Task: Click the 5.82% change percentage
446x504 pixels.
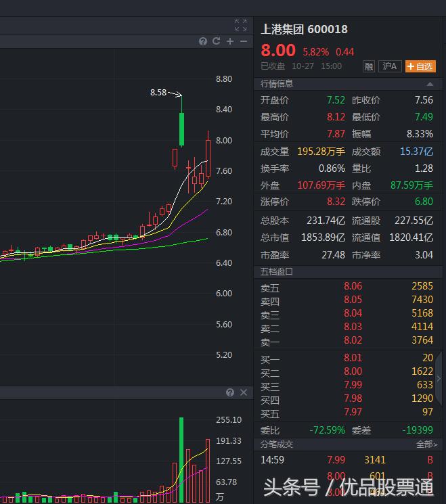Action: click(x=315, y=51)
